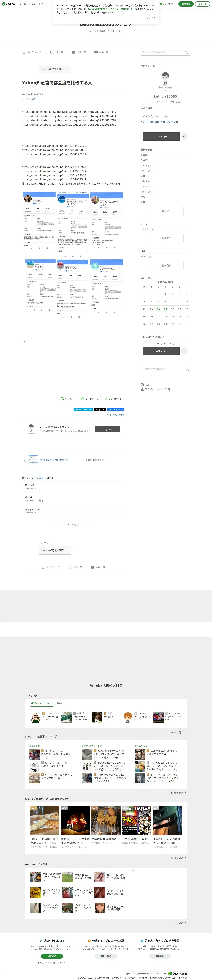Open the bethola12085 profile name link
212x980 pixels.
tap(165, 97)
